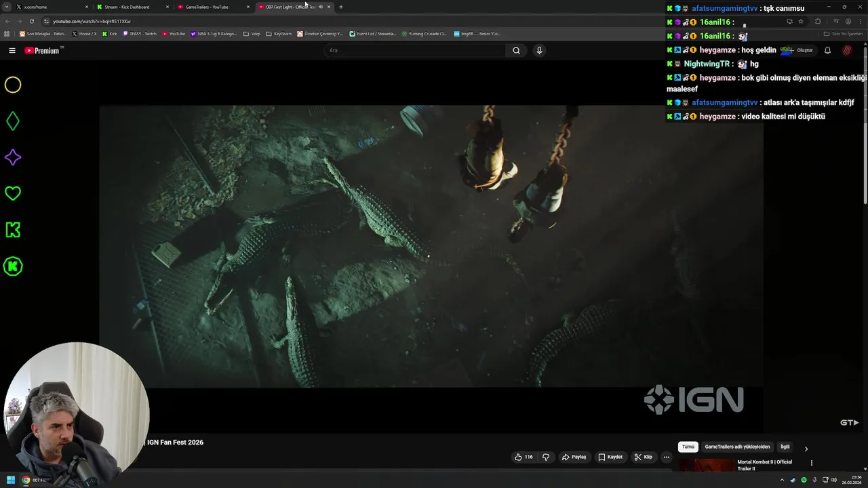Dislike the video with thumbs-down

point(546,457)
